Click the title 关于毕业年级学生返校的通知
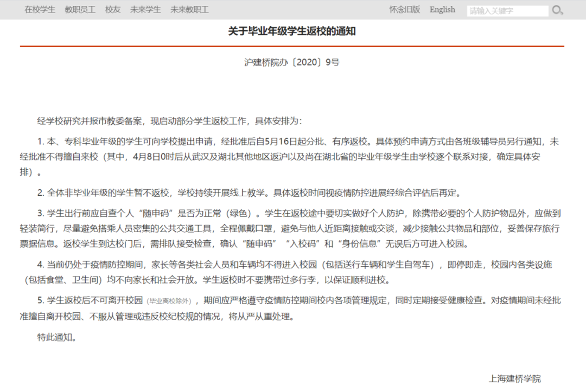The image size is (586, 392). coord(292,31)
